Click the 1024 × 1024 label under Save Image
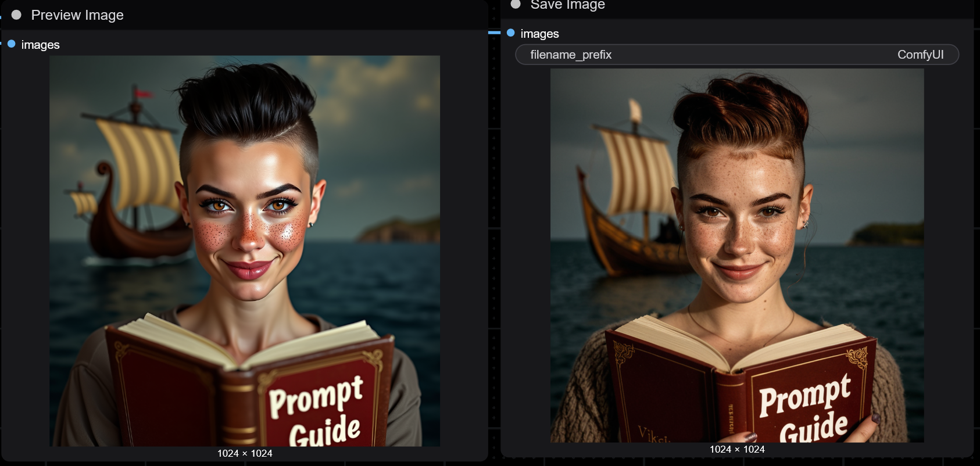The image size is (980, 466). (x=737, y=449)
